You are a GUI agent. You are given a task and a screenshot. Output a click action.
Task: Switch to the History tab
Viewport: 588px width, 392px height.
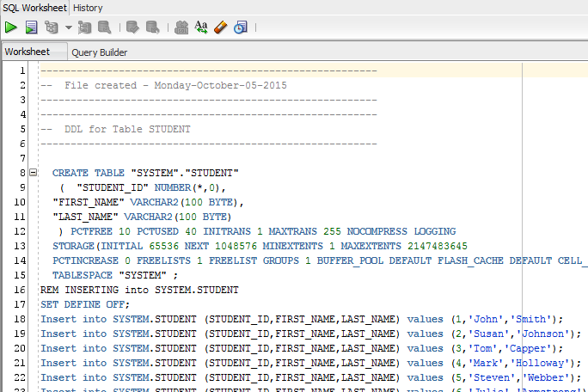tap(88, 8)
